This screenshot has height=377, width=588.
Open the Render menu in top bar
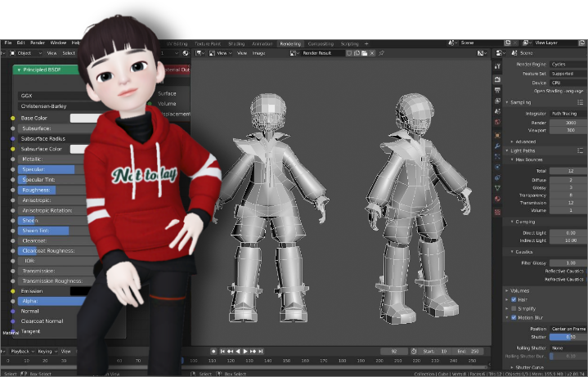tap(38, 43)
